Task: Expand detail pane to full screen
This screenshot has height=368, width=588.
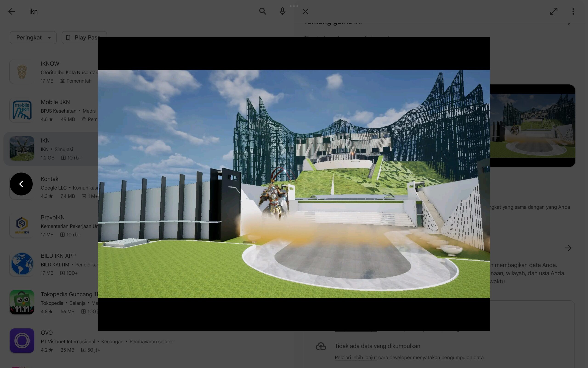Action: coord(554,11)
